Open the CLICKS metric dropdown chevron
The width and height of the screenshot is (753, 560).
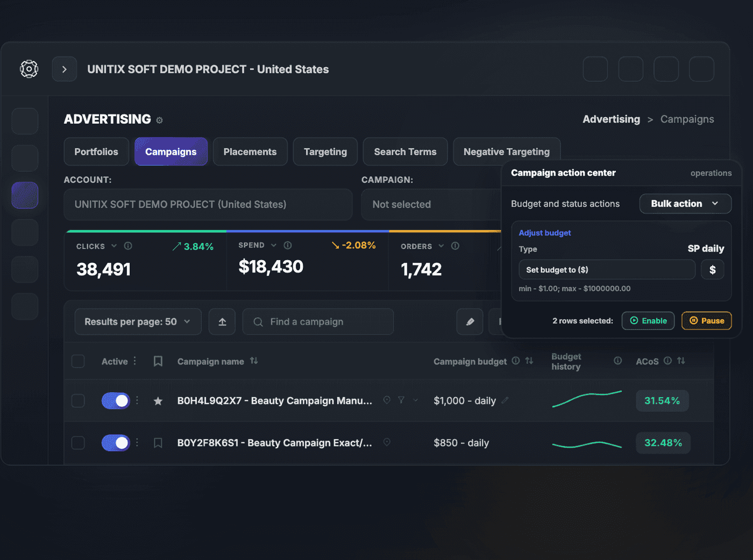[x=114, y=246]
